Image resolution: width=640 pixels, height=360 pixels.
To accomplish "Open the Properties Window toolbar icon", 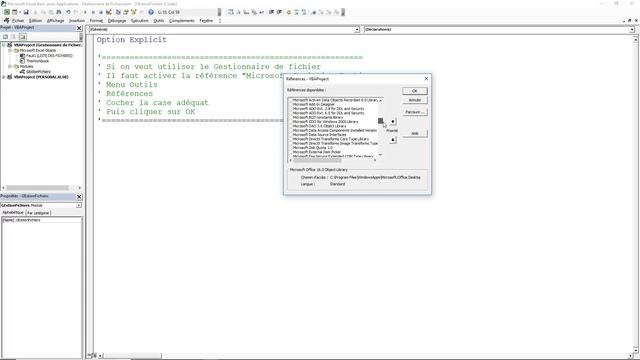I will [126, 12].
